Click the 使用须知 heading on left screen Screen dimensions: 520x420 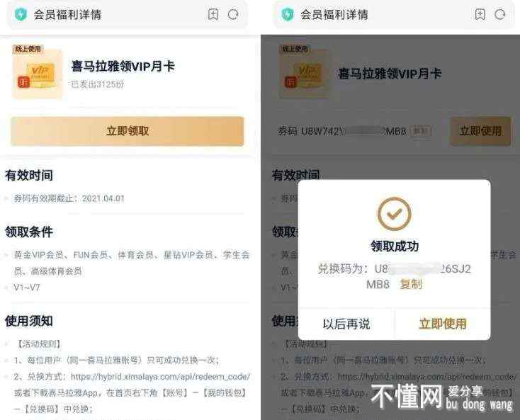pyautogui.click(x=29, y=321)
